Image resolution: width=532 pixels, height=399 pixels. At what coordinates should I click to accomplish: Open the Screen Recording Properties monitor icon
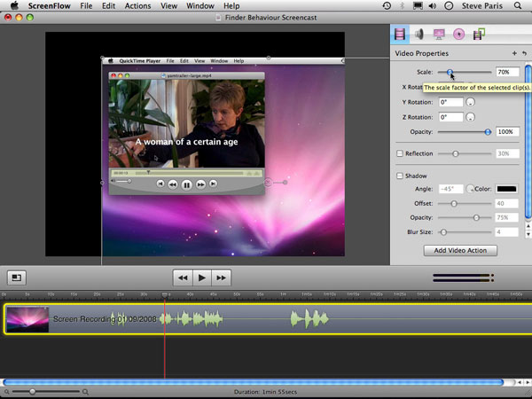(440, 35)
